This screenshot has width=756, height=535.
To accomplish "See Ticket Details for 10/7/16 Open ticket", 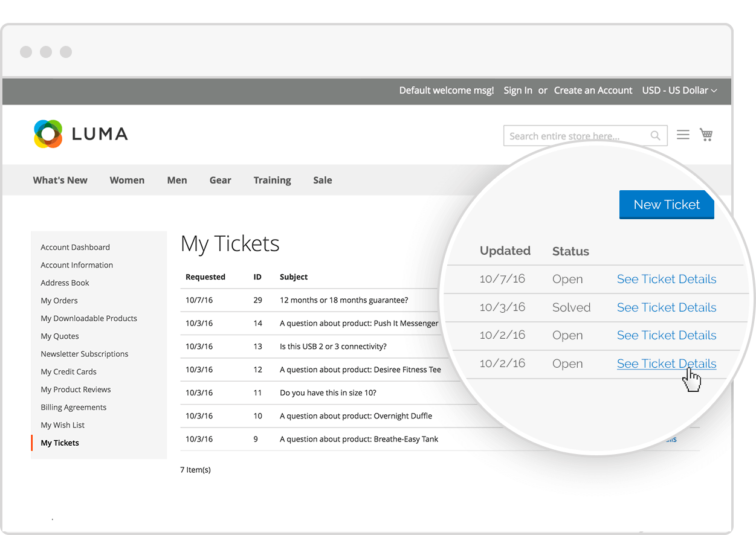I will pos(667,279).
